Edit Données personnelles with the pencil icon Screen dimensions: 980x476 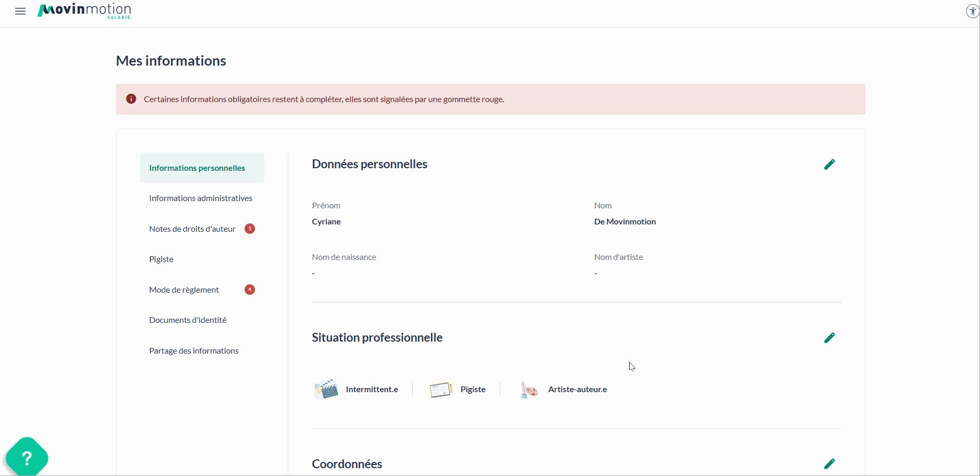point(829,165)
